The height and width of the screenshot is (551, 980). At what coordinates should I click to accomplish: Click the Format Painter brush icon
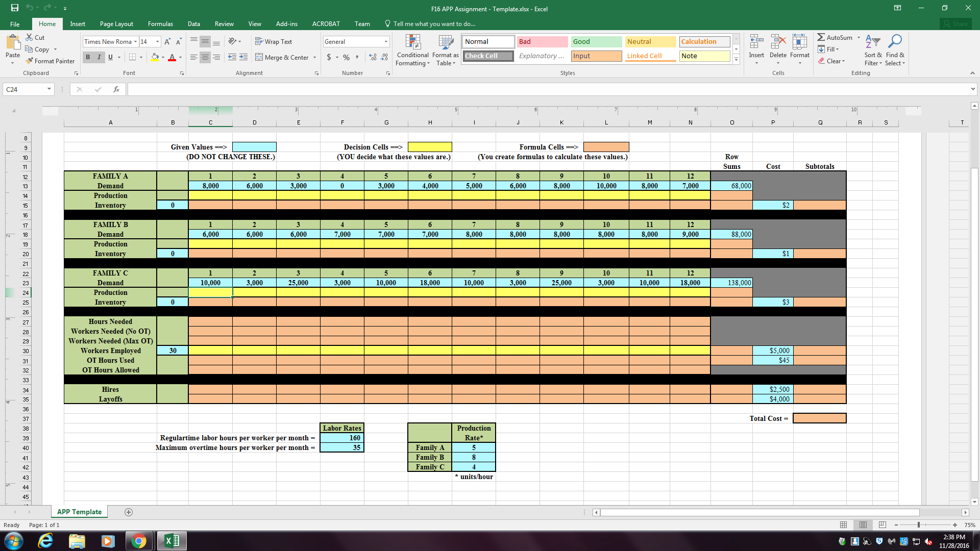29,61
